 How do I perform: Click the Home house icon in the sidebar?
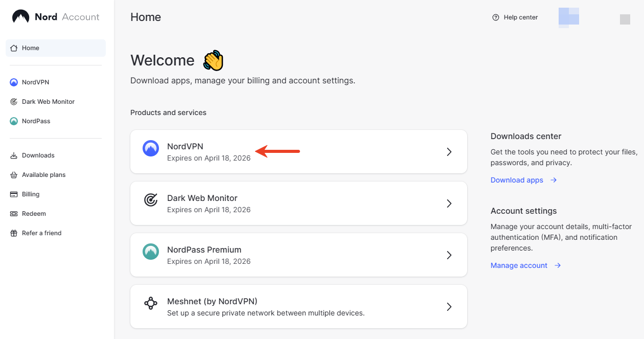click(14, 48)
